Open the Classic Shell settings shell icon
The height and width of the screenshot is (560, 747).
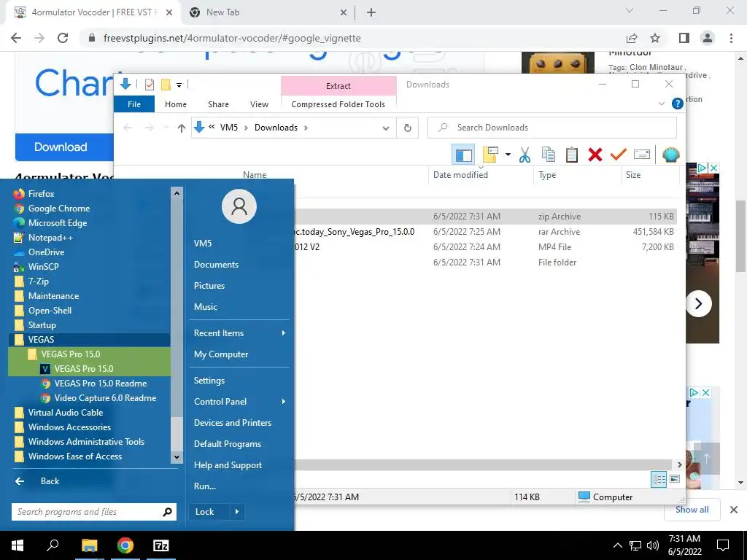pos(671,155)
